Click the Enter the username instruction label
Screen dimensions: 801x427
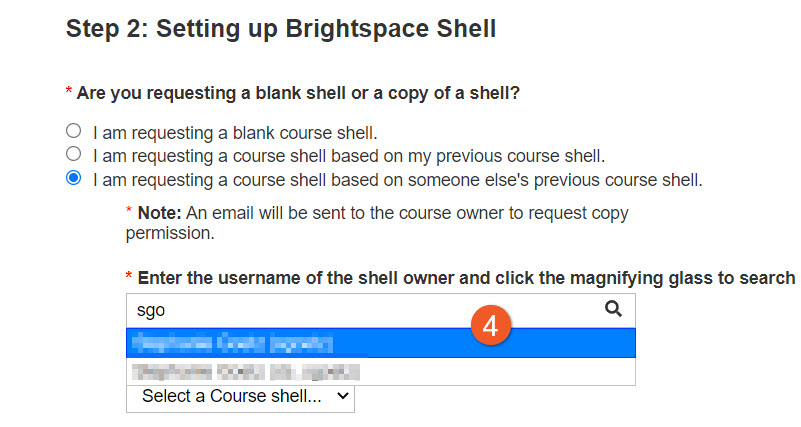coord(466,278)
